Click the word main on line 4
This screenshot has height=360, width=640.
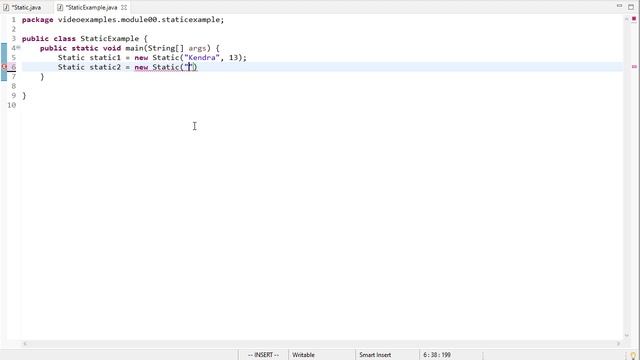coord(134,48)
